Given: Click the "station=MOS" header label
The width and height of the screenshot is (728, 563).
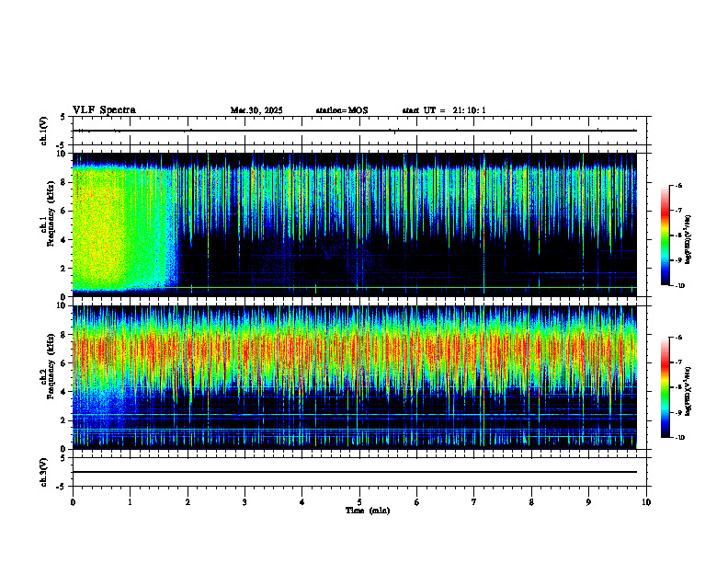Looking at the screenshot, I should [x=342, y=110].
